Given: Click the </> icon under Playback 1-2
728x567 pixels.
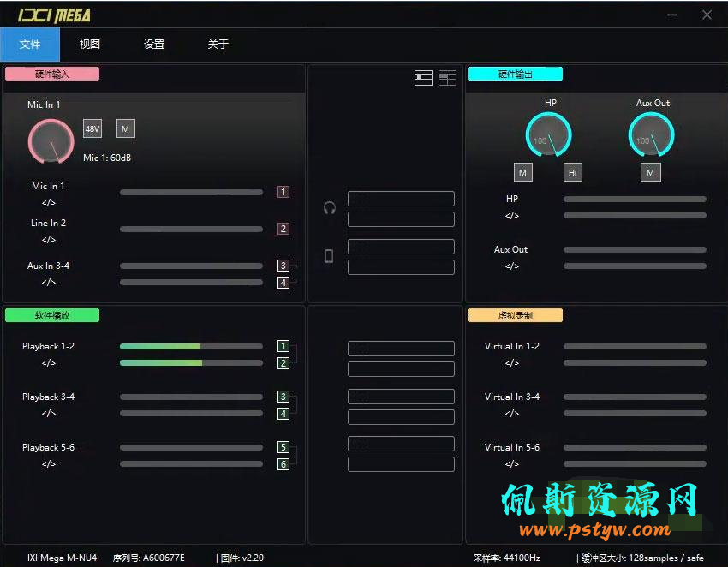Looking at the screenshot, I should tap(49, 363).
